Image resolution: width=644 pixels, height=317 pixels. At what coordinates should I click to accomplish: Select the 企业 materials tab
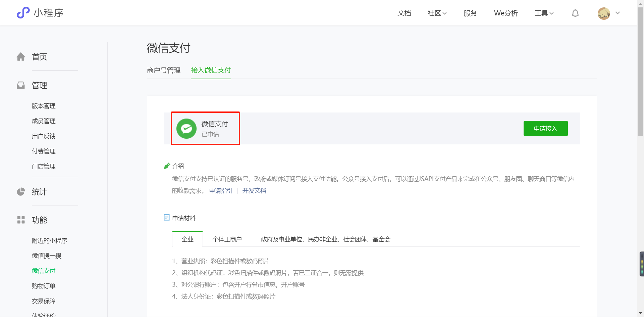tap(187, 239)
